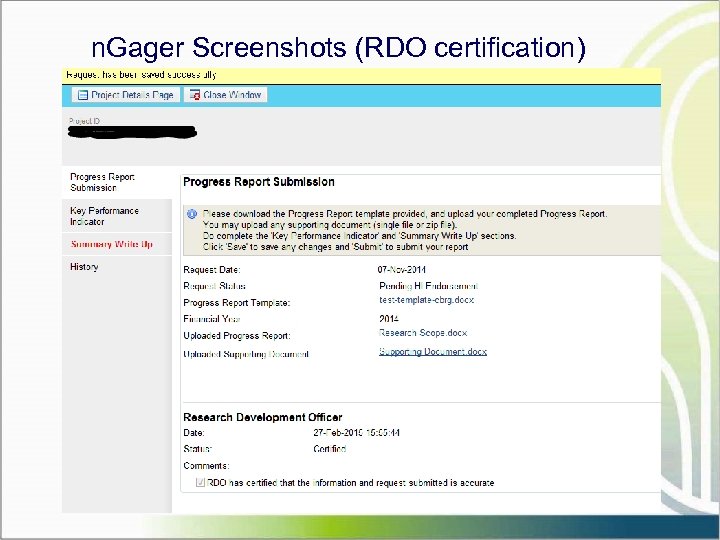Click the Comments label
The height and width of the screenshot is (540, 720).
click(206, 466)
